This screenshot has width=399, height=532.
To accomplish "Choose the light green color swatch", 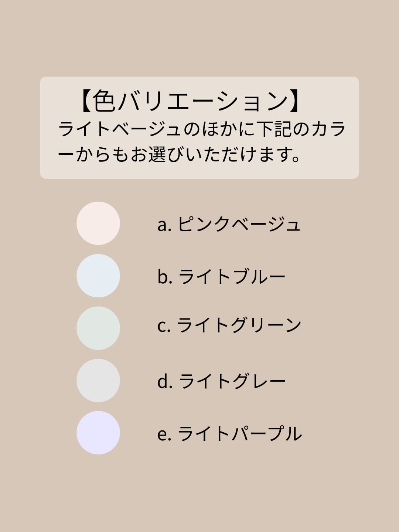I will (98, 328).
